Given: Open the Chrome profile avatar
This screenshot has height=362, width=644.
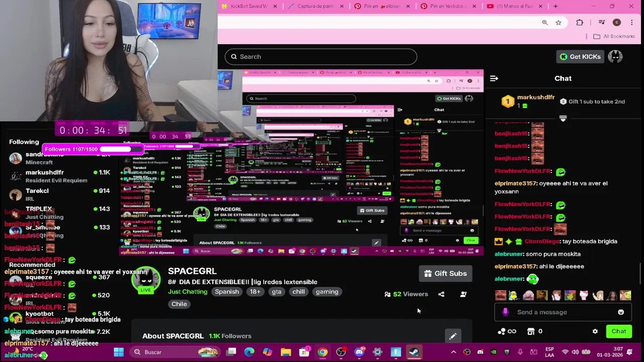Looking at the screenshot, I should click(617, 22).
